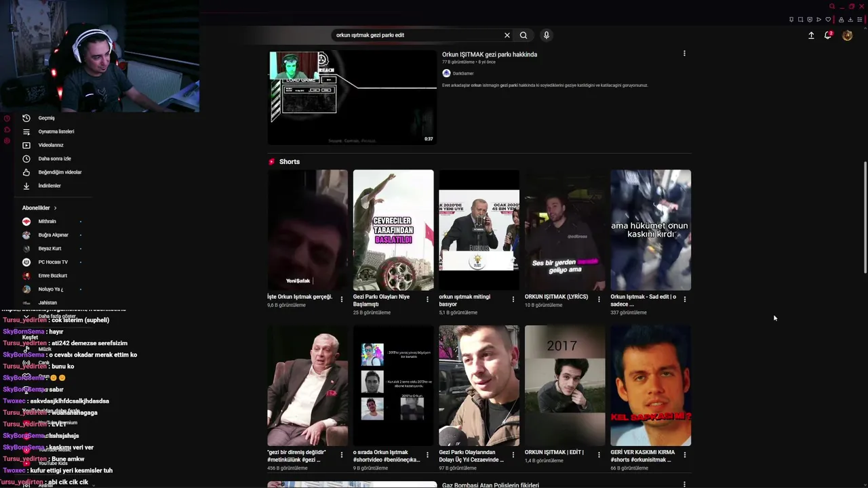
Task: Open the YouTube account avatar menu
Action: coord(847,35)
